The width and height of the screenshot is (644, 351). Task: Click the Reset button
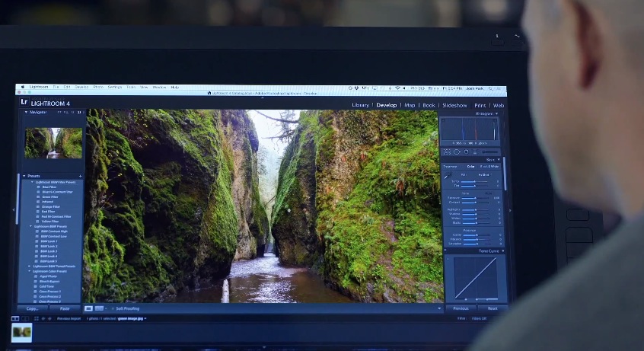pyautogui.click(x=493, y=308)
